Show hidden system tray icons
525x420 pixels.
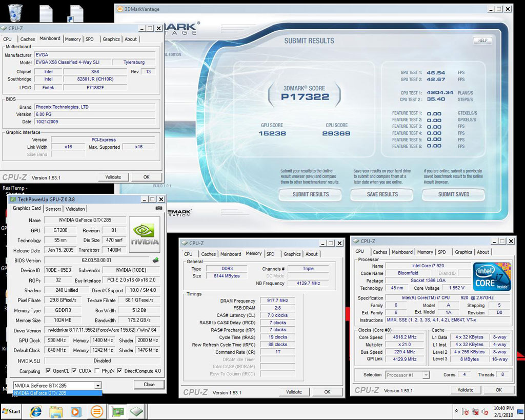pyautogui.click(x=456, y=411)
